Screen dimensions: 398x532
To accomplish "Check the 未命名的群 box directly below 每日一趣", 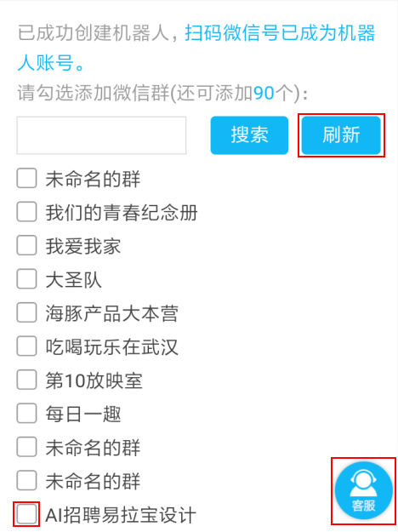I will (26, 447).
